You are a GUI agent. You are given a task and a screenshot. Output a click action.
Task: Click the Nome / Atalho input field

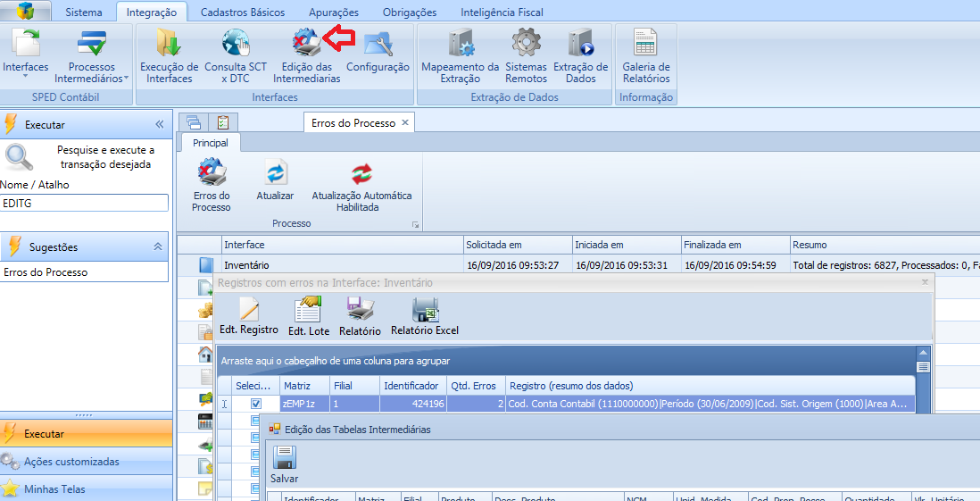(85, 203)
